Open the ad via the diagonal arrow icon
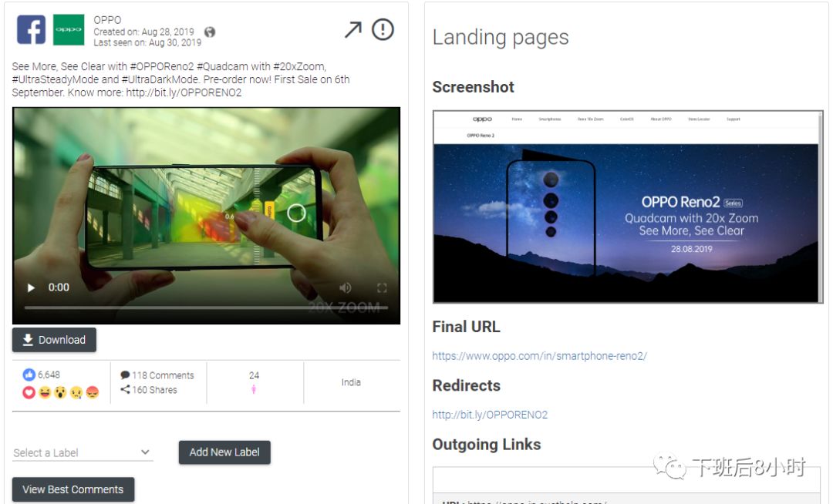The image size is (833, 504). click(x=352, y=30)
